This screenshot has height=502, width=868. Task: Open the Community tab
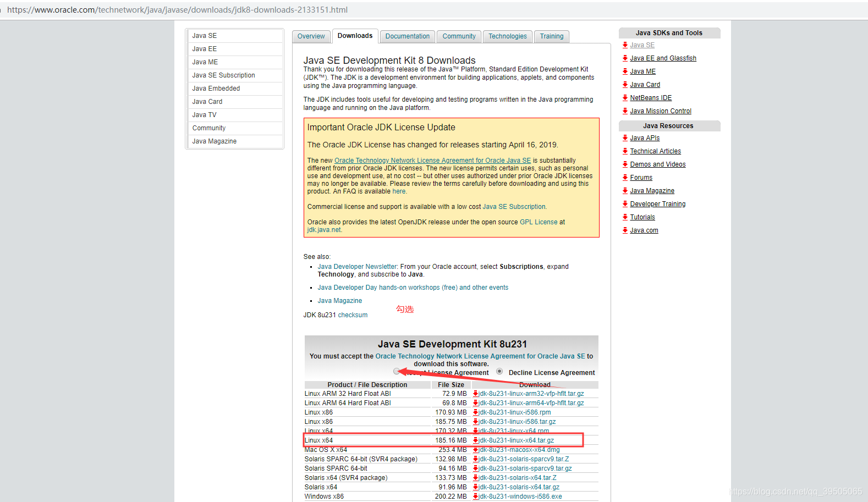[459, 36]
